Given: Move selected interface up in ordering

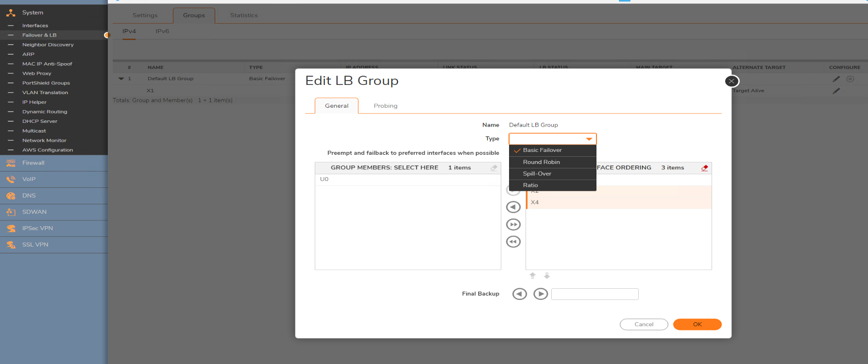Looking at the screenshot, I should coord(532,276).
